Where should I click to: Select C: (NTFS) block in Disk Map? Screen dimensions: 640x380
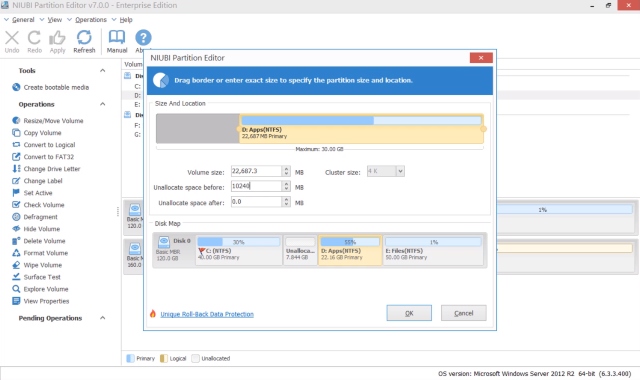pyautogui.click(x=239, y=250)
